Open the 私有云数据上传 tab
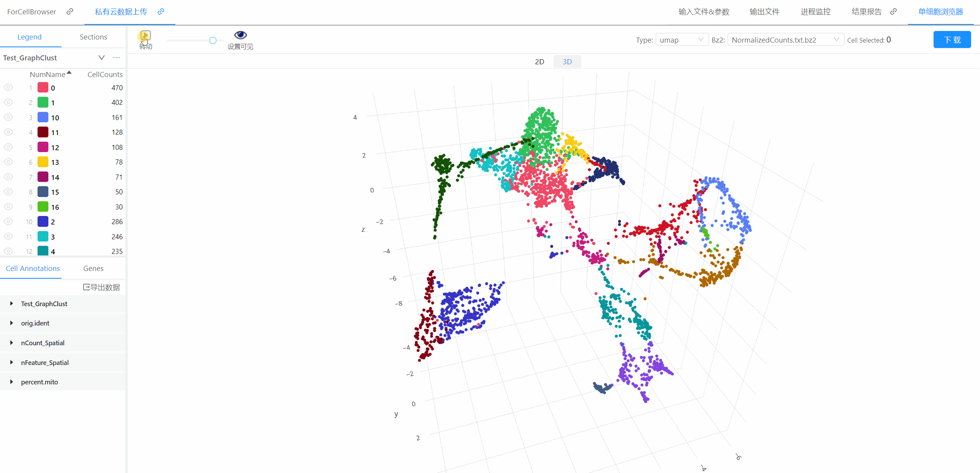980x473 pixels. pos(121,12)
